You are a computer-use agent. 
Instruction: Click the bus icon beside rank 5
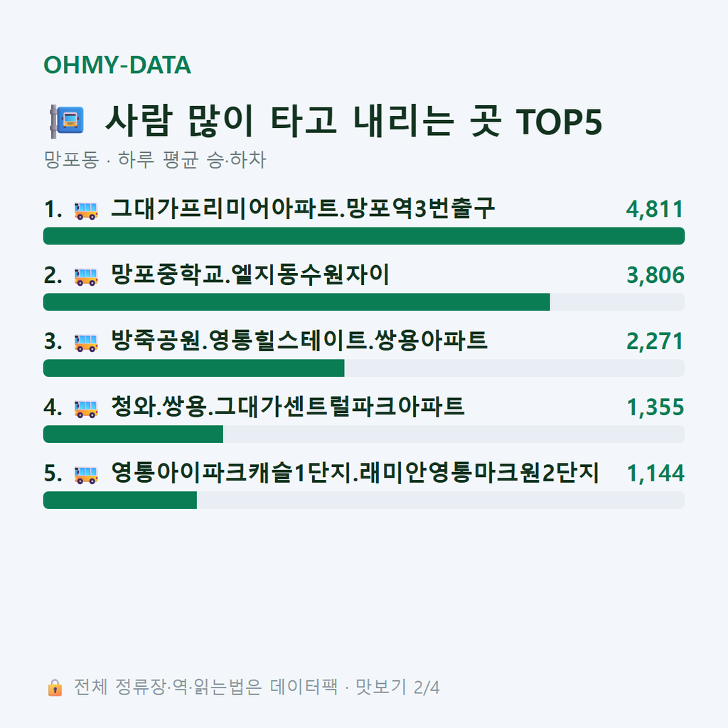[86, 474]
